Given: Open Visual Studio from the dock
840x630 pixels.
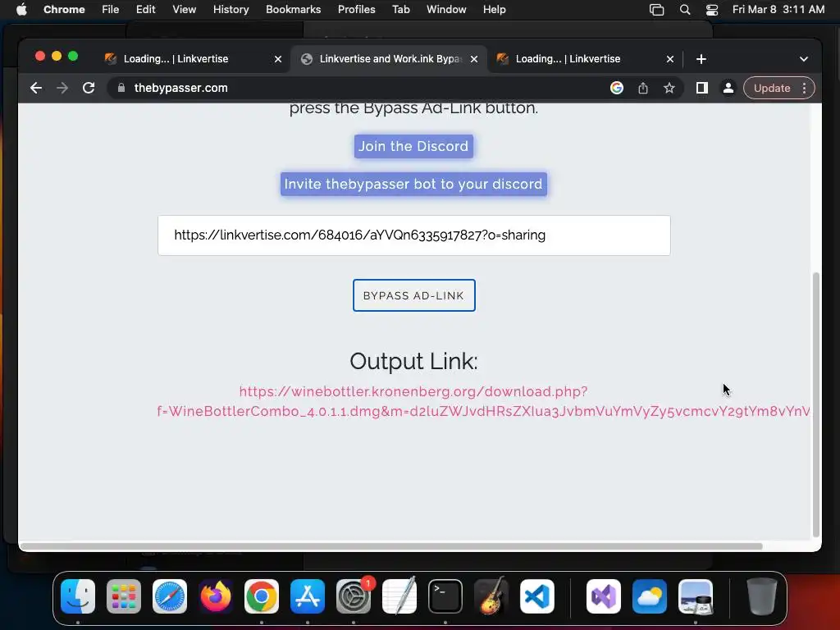Looking at the screenshot, I should (x=604, y=596).
